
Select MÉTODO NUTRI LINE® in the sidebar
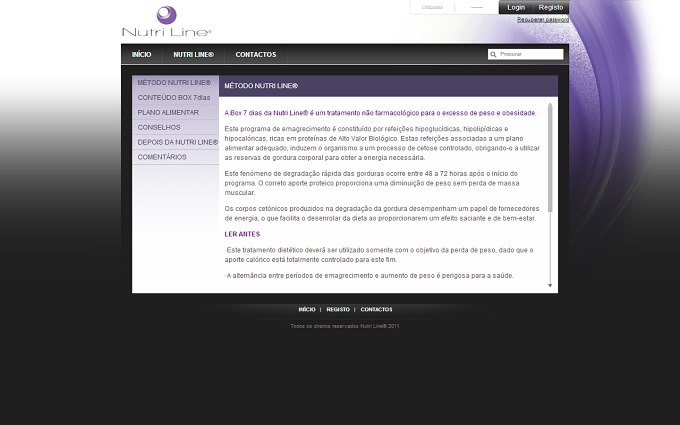coord(175,82)
